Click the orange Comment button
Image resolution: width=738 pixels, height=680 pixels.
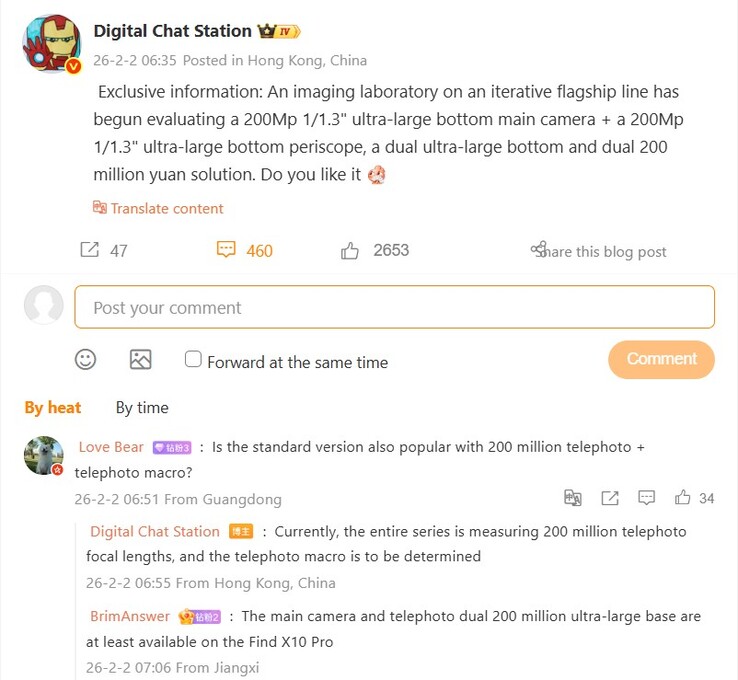[661, 359]
